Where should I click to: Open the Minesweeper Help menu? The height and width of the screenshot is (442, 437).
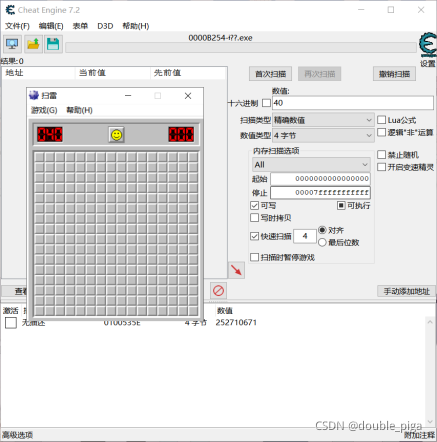pyautogui.click(x=79, y=110)
